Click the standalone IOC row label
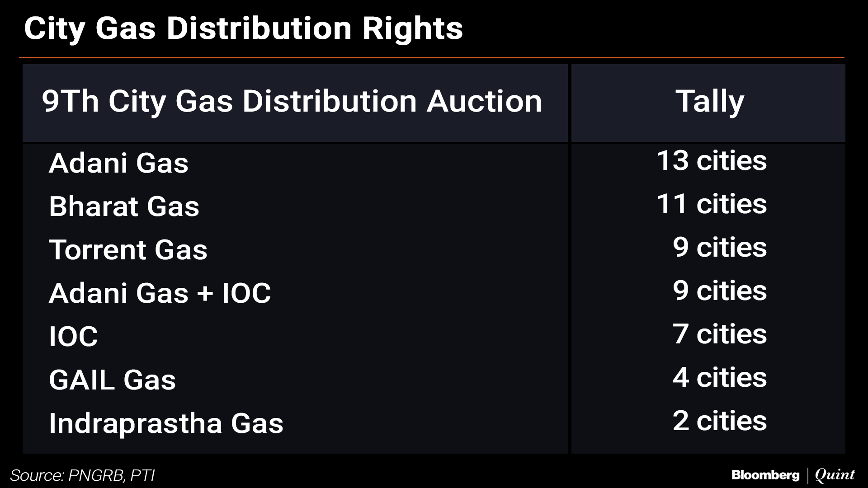This screenshot has width=868, height=488. 73,336
